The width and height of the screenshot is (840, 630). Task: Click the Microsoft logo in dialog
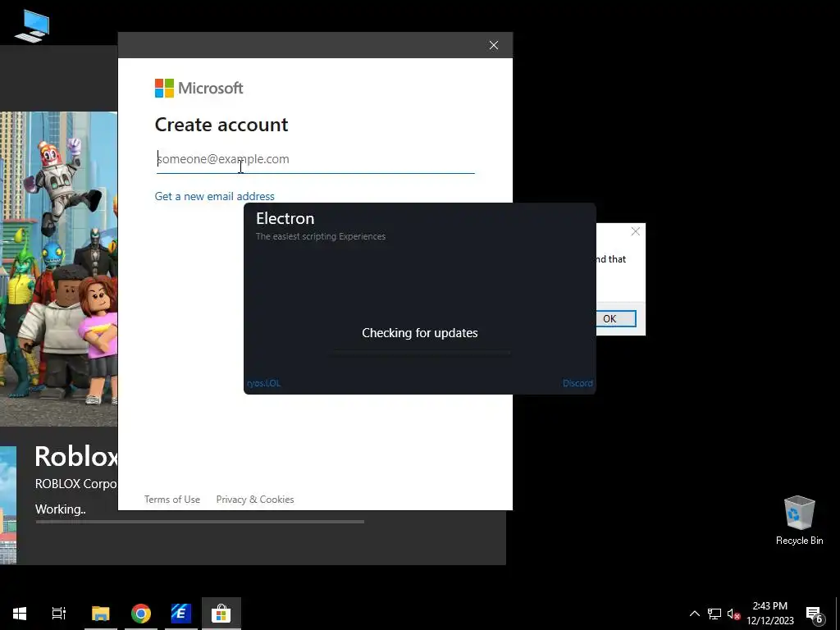pos(199,88)
